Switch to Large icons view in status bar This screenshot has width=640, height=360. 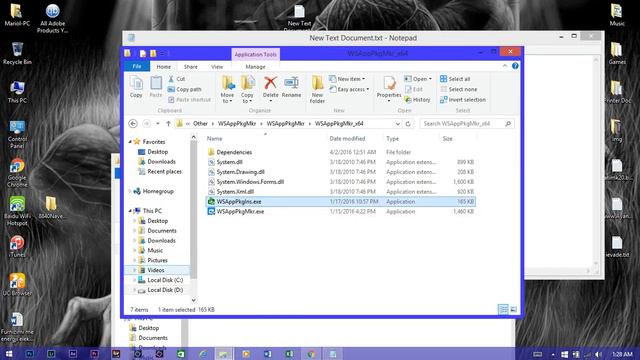(513, 309)
